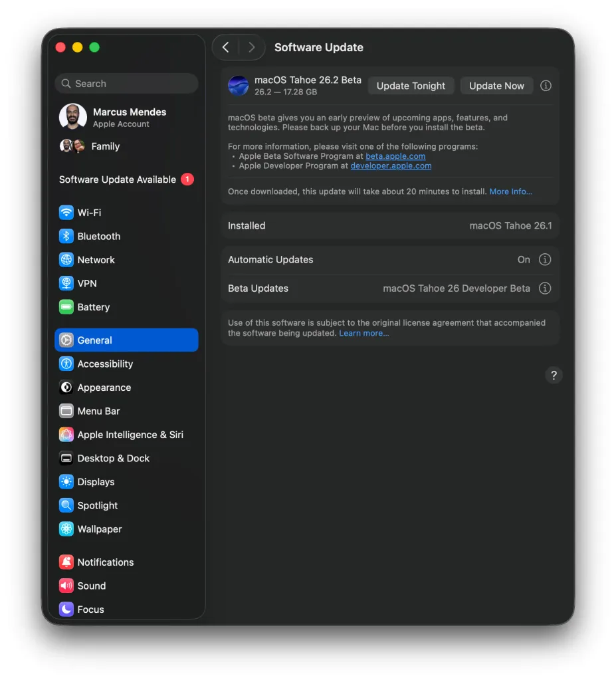
Task: Click the Update Tonight button
Action: click(411, 86)
